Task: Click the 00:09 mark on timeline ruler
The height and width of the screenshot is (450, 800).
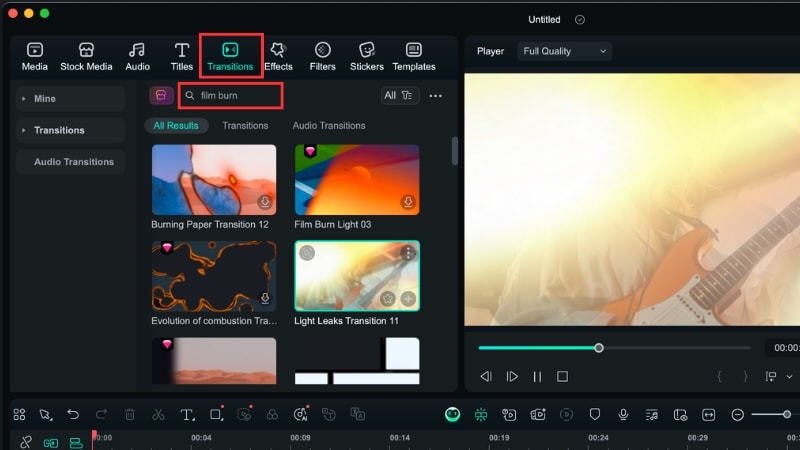Action: [301, 438]
